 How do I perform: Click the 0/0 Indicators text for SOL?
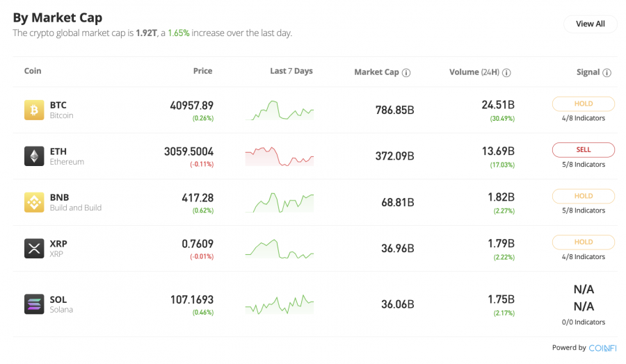584,322
